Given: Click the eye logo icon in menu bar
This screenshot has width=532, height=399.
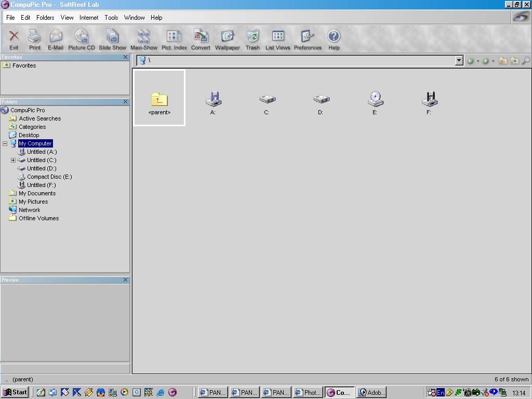Looking at the screenshot, I should (x=521, y=17).
